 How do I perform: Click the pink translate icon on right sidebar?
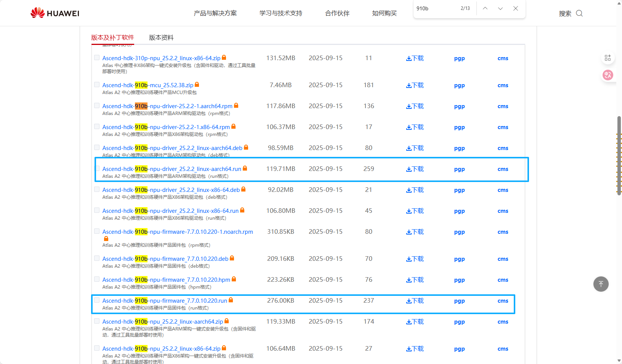608,75
